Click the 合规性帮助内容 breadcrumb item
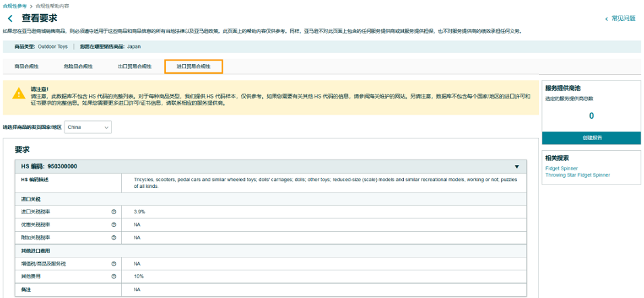 tap(52, 5)
